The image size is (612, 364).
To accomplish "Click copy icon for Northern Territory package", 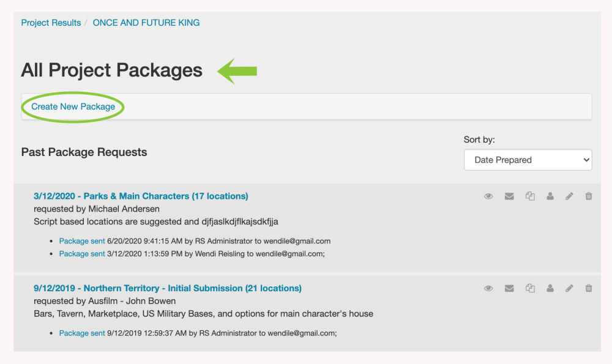I will (530, 288).
